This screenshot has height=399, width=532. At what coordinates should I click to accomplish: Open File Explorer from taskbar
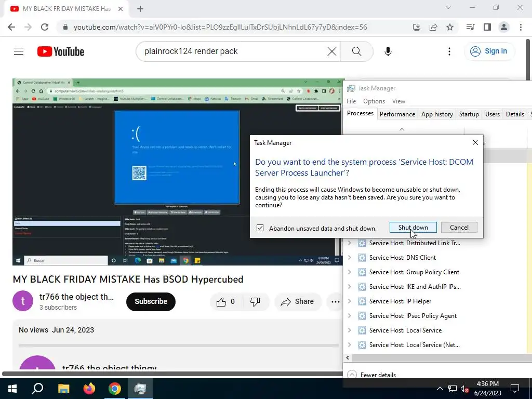point(63,389)
